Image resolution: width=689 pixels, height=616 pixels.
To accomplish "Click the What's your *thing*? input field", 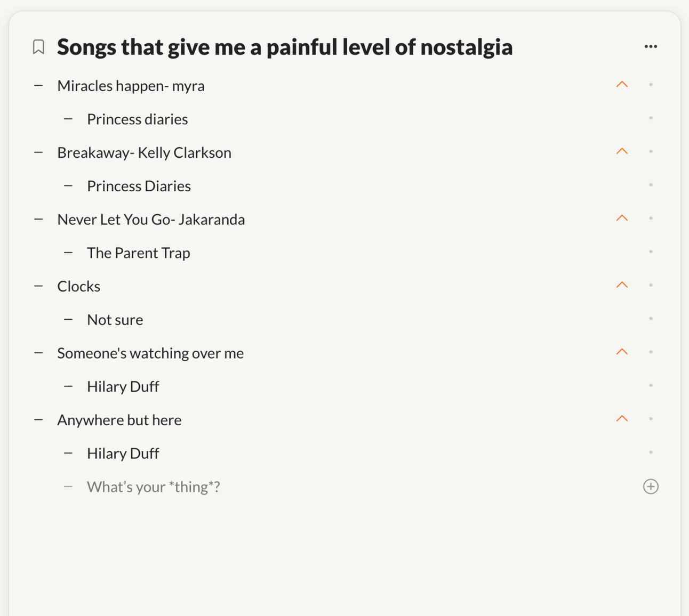I will tap(154, 487).
